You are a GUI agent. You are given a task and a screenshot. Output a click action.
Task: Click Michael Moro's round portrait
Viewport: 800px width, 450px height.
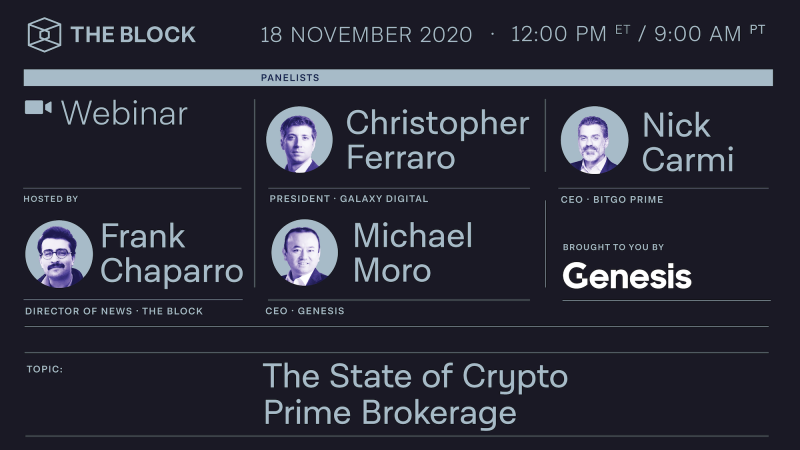pyautogui.click(x=305, y=252)
